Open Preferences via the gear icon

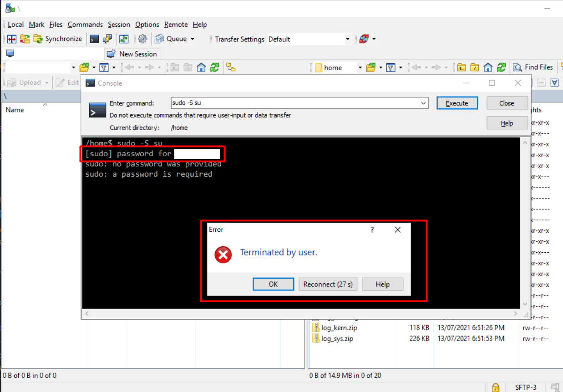point(143,39)
